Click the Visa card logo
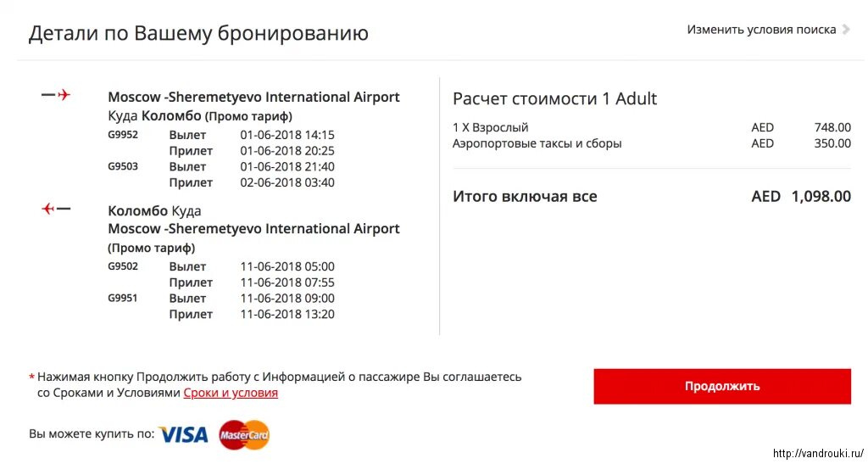This screenshot has width=868, height=464. click(183, 434)
